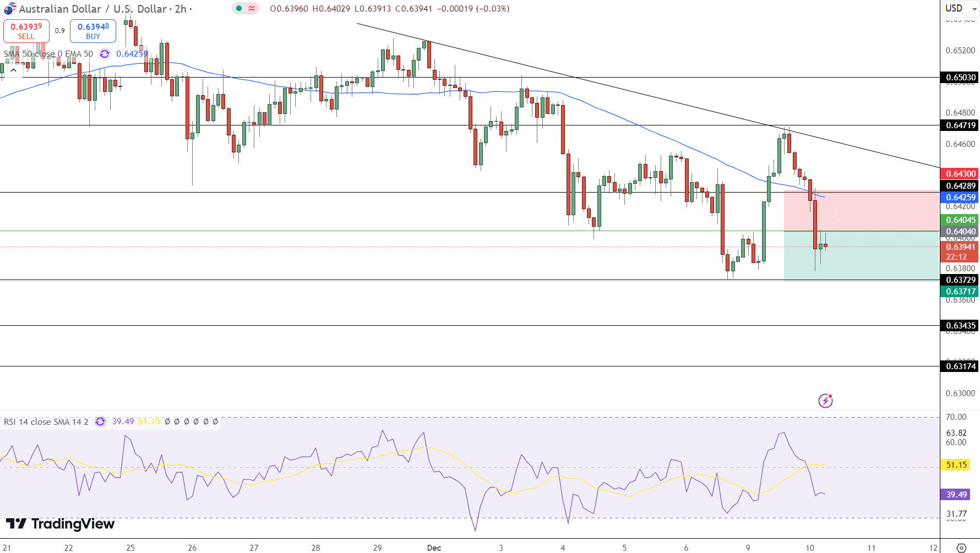This screenshot has height=553, width=980.
Task: Click the SMA 50 close 0 EMA 50 legend
Action: [x=48, y=54]
